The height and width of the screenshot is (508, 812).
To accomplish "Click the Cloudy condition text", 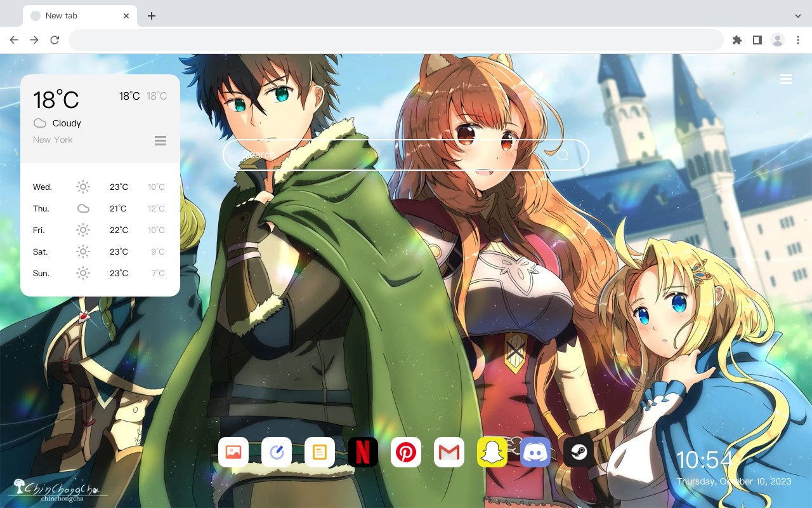I will [x=67, y=123].
